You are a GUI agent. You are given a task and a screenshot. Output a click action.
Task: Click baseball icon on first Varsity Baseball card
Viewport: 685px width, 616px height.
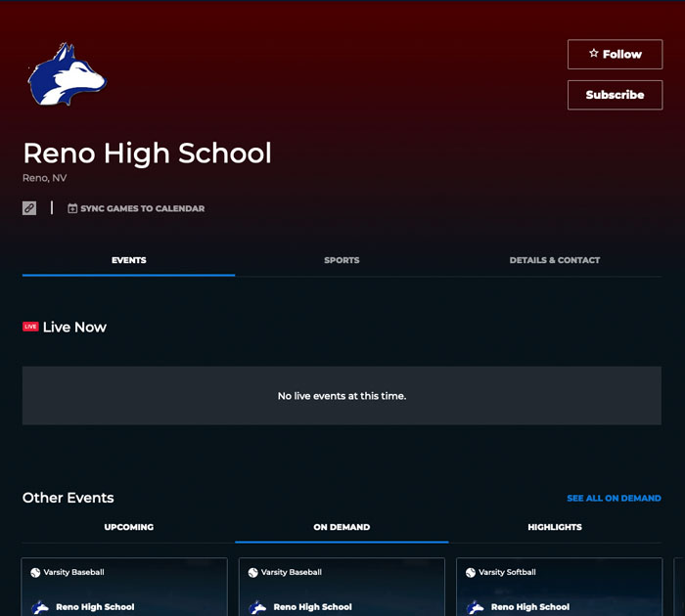pyautogui.click(x=35, y=572)
